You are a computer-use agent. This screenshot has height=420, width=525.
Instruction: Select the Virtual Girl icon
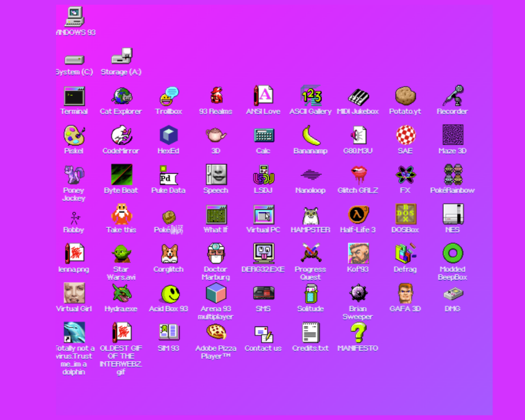(74, 293)
